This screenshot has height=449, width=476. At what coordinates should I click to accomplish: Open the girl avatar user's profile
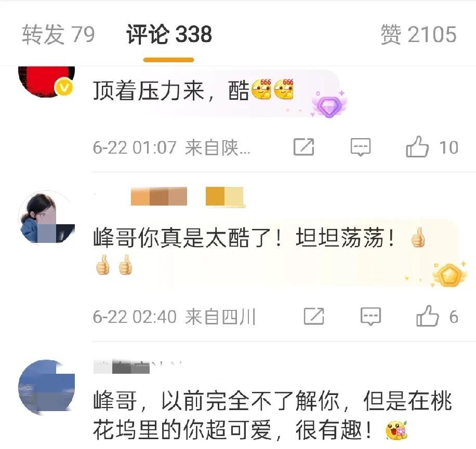tap(46, 217)
